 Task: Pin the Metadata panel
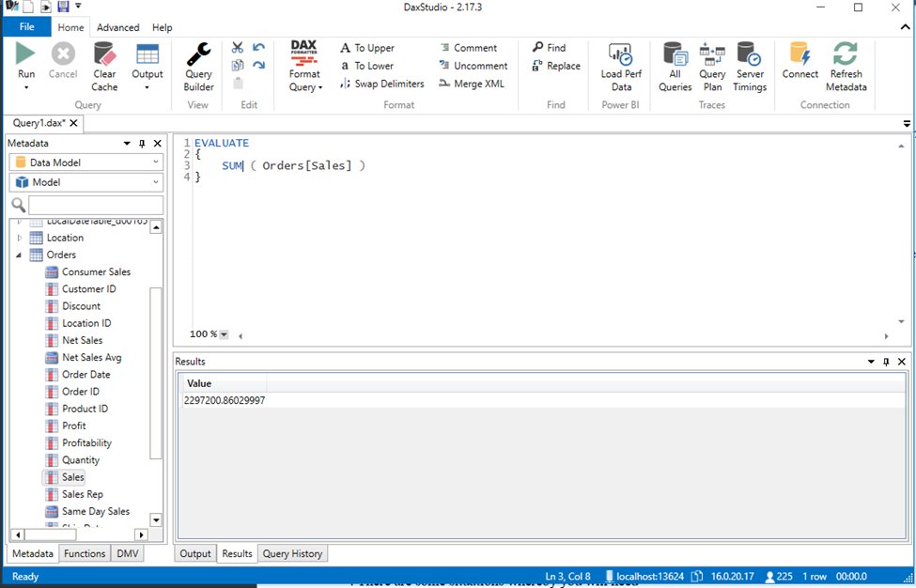tap(142, 143)
